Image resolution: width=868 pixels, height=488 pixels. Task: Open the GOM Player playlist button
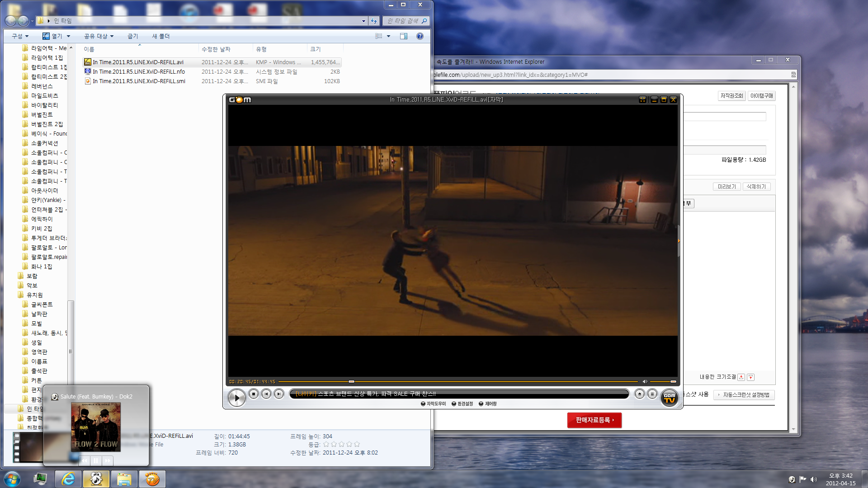pyautogui.click(x=652, y=394)
